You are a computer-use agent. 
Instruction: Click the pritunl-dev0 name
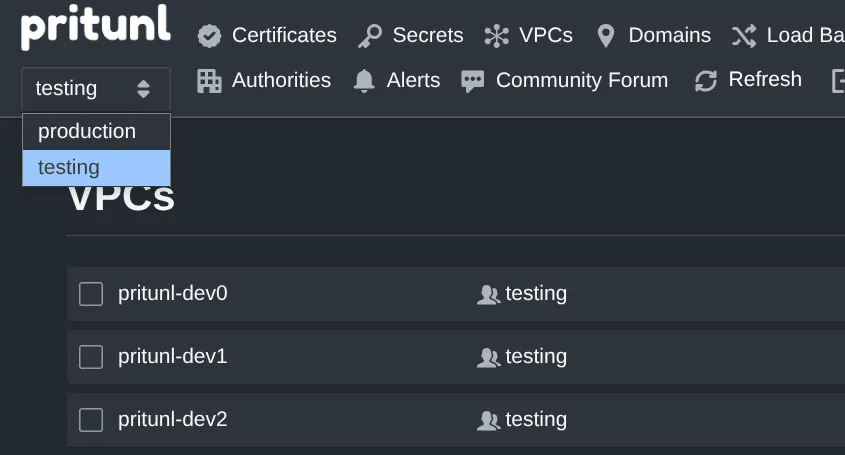tap(172, 293)
